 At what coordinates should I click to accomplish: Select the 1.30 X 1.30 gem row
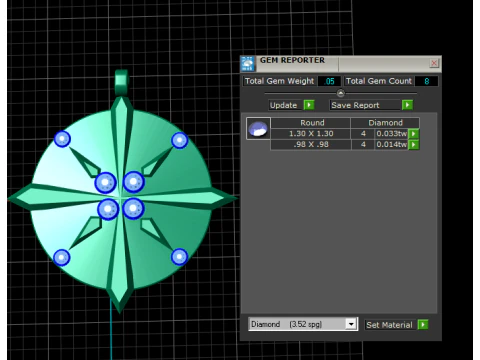pyautogui.click(x=345, y=134)
